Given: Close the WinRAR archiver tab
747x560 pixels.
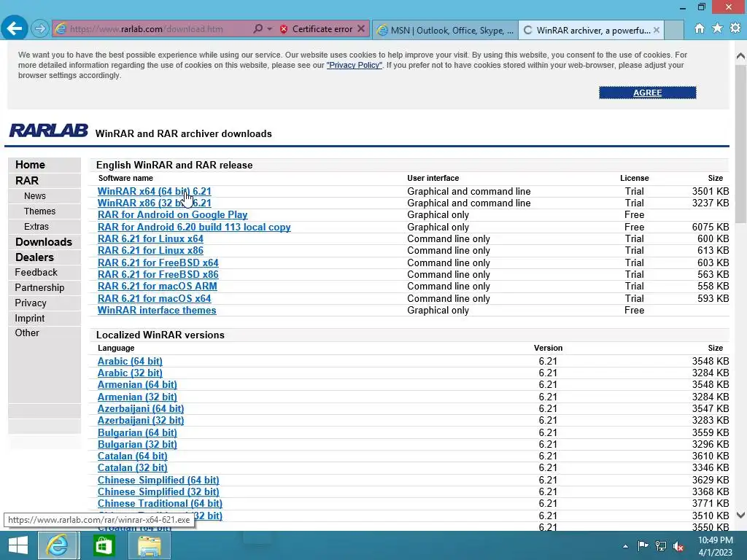Looking at the screenshot, I should point(657,30).
